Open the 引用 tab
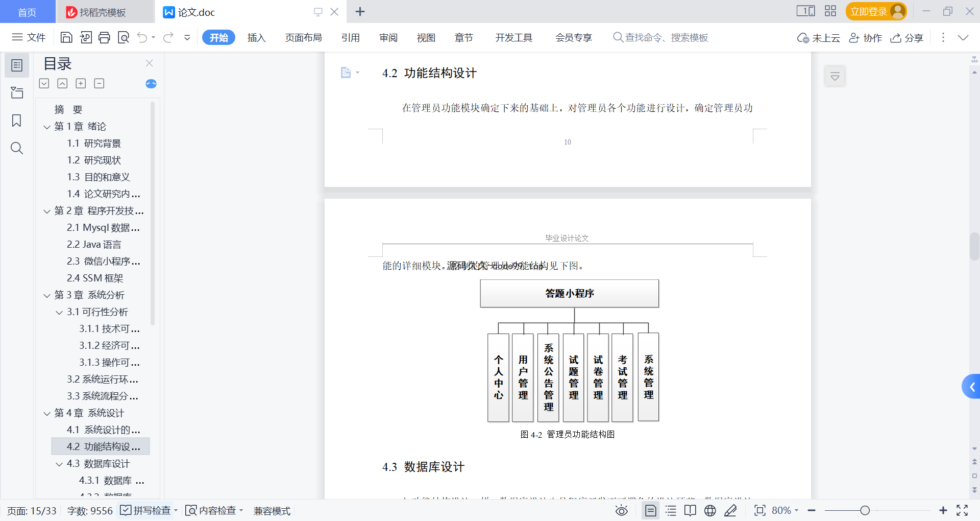 point(351,37)
